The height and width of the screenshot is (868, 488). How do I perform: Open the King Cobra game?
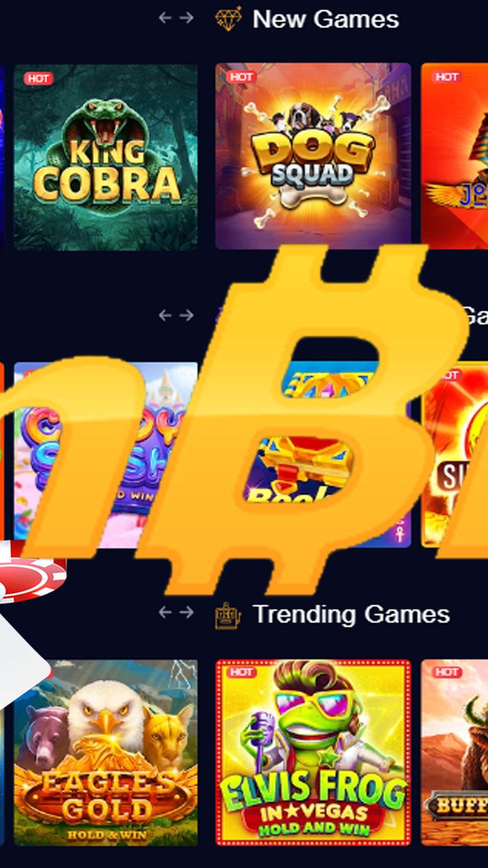click(x=105, y=157)
